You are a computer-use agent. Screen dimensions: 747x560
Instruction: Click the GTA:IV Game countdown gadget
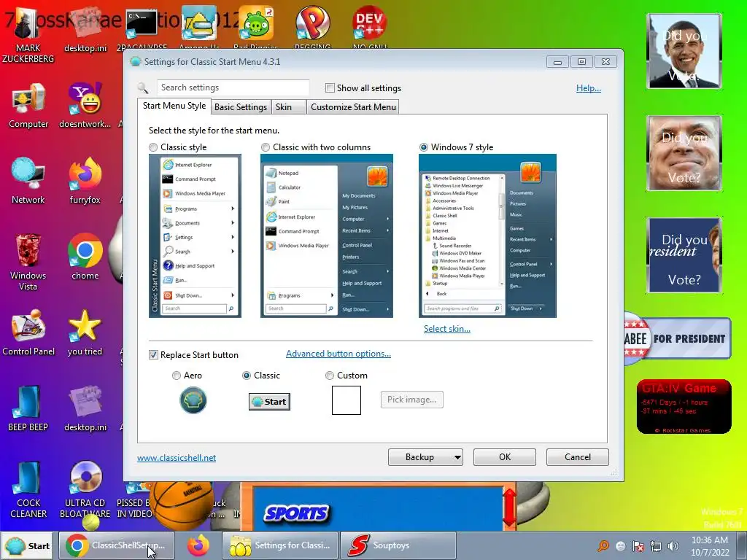tap(684, 406)
